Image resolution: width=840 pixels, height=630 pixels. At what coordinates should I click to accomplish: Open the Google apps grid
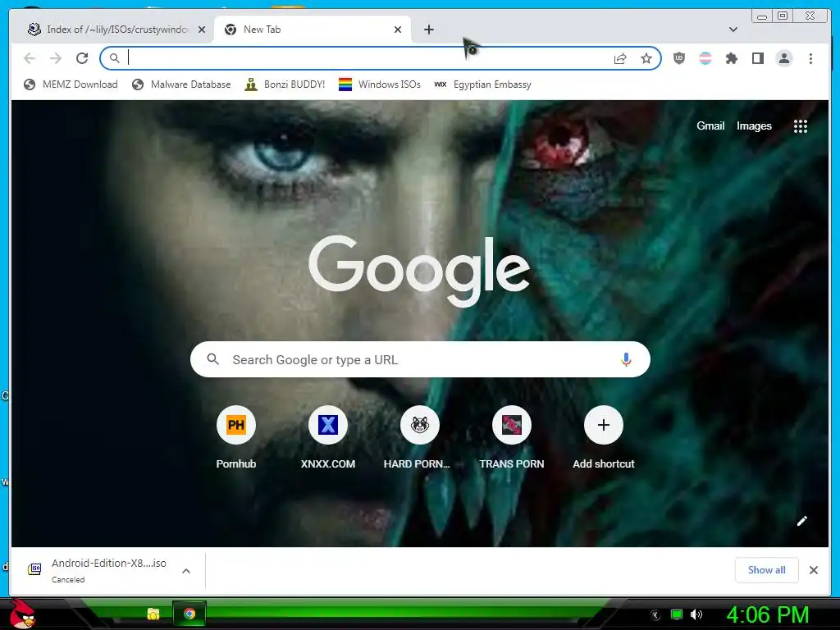801,126
